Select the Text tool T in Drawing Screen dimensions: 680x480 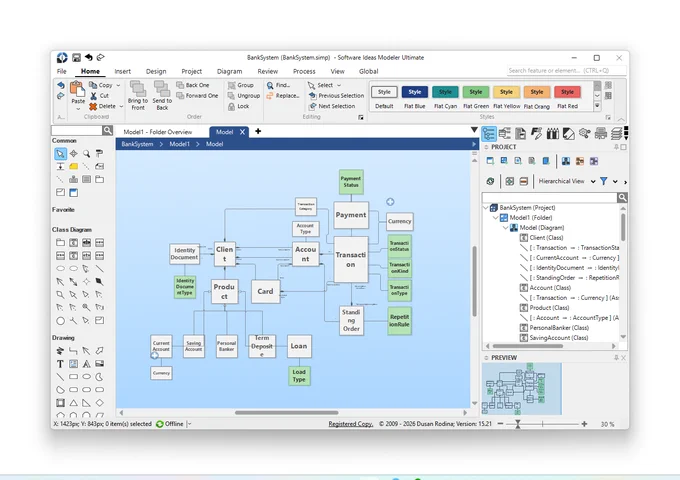coord(60,364)
